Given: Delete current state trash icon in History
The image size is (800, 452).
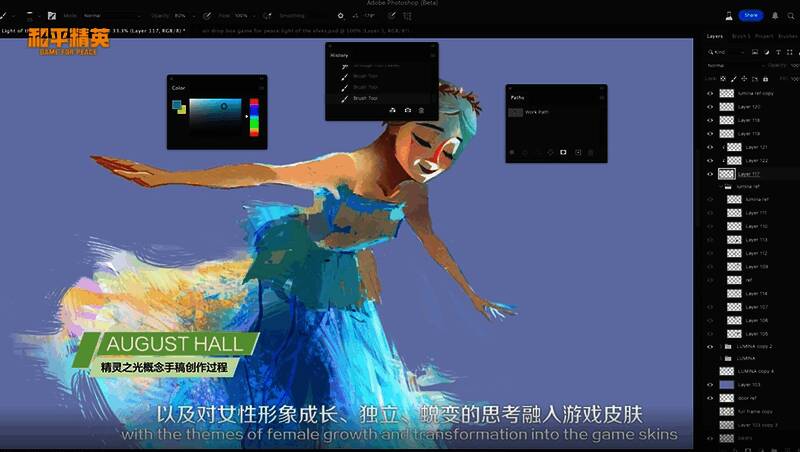Looking at the screenshot, I should click(x=421, y=110).
